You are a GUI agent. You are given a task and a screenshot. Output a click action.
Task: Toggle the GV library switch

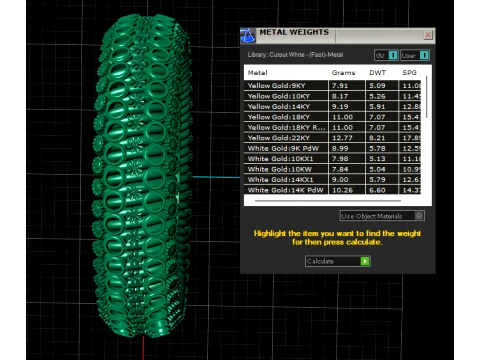(386, 55)
